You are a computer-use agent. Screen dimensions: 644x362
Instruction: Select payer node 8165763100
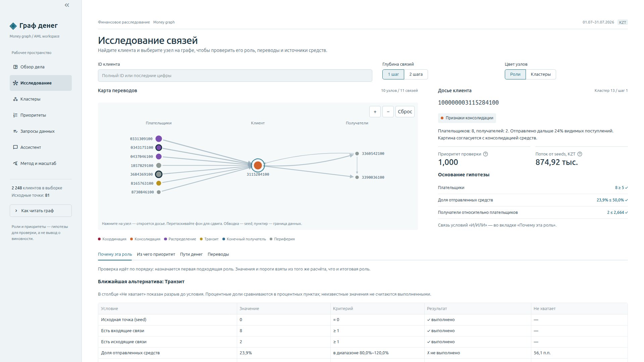[x=159, y=183]
